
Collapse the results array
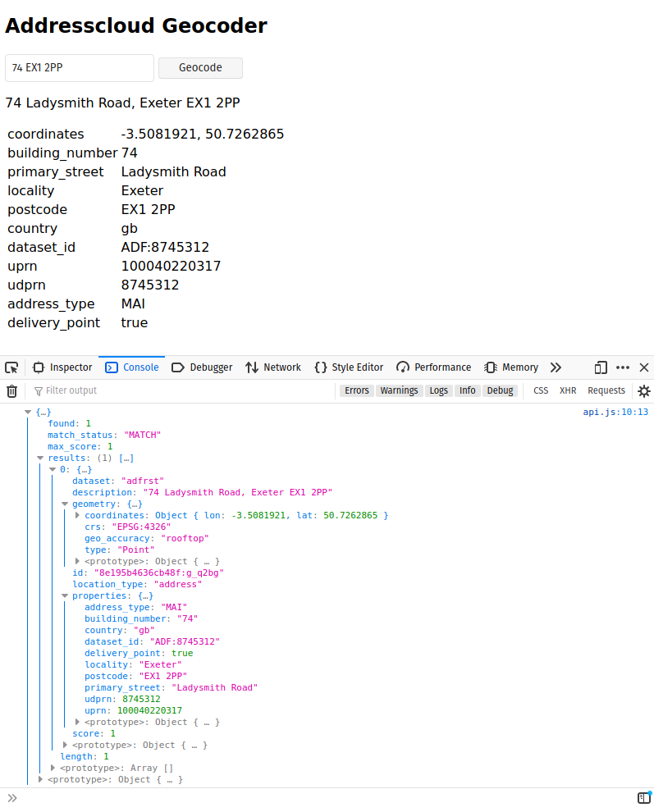40,458
